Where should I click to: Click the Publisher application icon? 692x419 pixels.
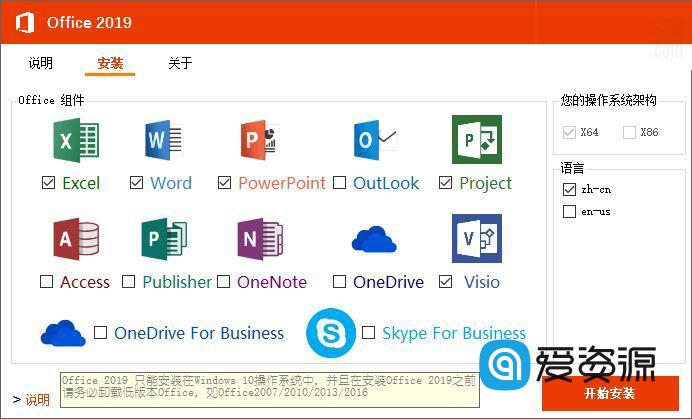(x=164, y=239)
